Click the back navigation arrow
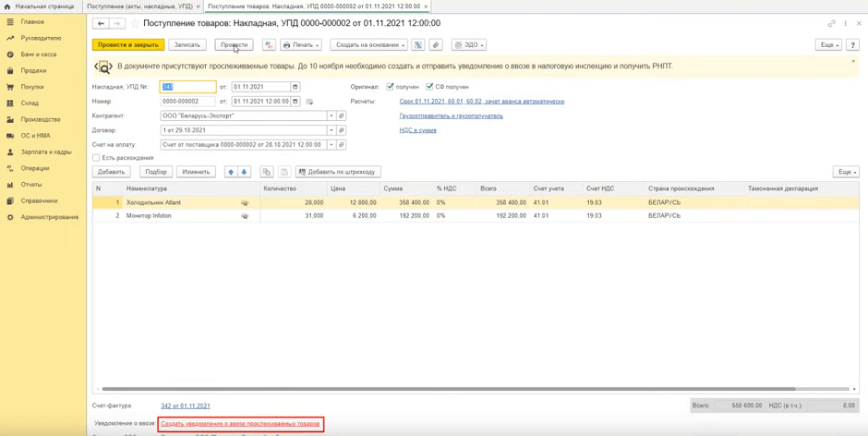The image size is (868, 436). pos(101,24)
